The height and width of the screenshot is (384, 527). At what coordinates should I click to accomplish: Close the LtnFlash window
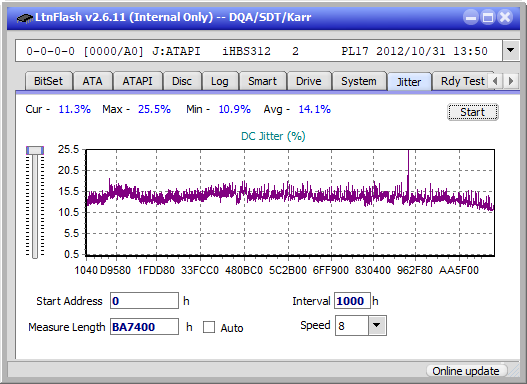point(505,17)
